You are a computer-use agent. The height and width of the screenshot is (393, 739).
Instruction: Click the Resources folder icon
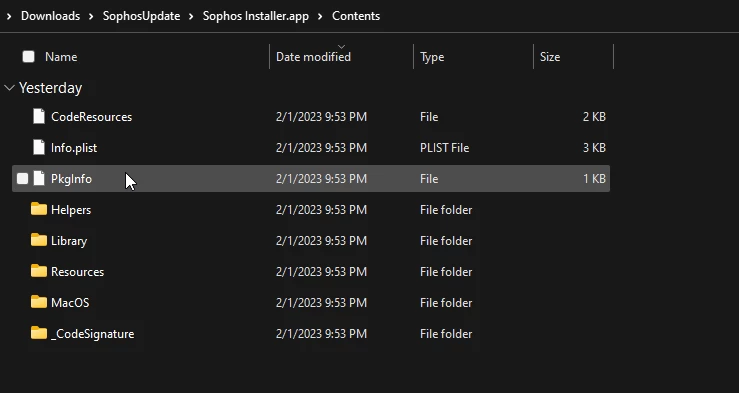(39, 271)
